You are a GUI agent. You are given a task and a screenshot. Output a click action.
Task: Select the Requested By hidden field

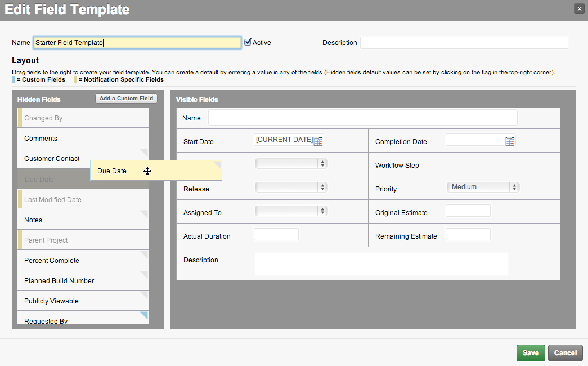point(83,318)
